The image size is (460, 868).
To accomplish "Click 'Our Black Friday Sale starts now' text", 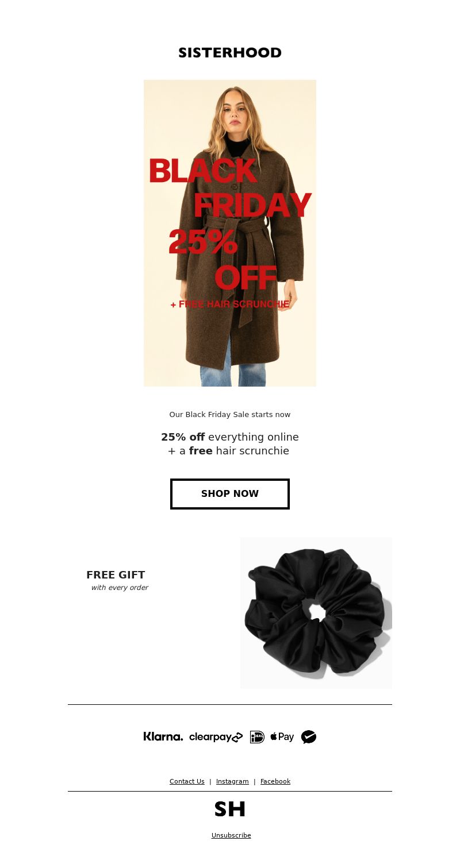I will (230, 415).
